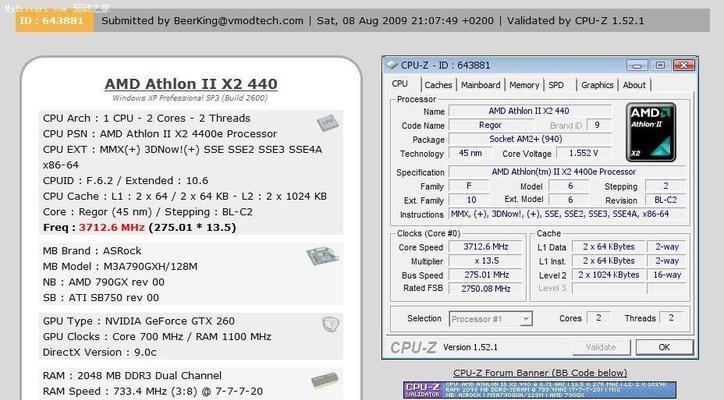724x400 pixels.
Task: Click the RAM Speed 733.4 MHz line
Action: [x=153, y=391]
